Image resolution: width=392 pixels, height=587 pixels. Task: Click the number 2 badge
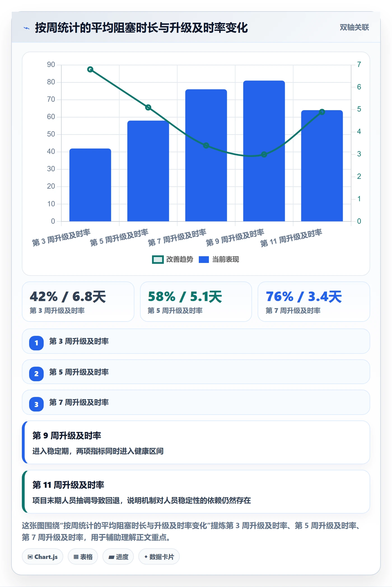click(x=36, y=374)
